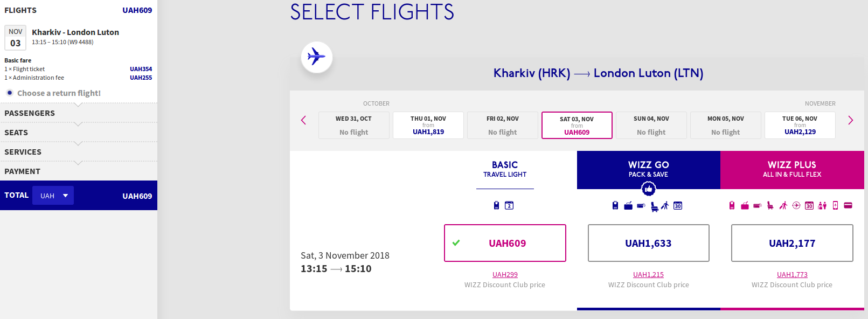Image resolution: width=868 pixels, height=319 pixels.
Task: Click the WIZZ GO seat selection icon
Action: pyautogui.click(x=654, y=206)
